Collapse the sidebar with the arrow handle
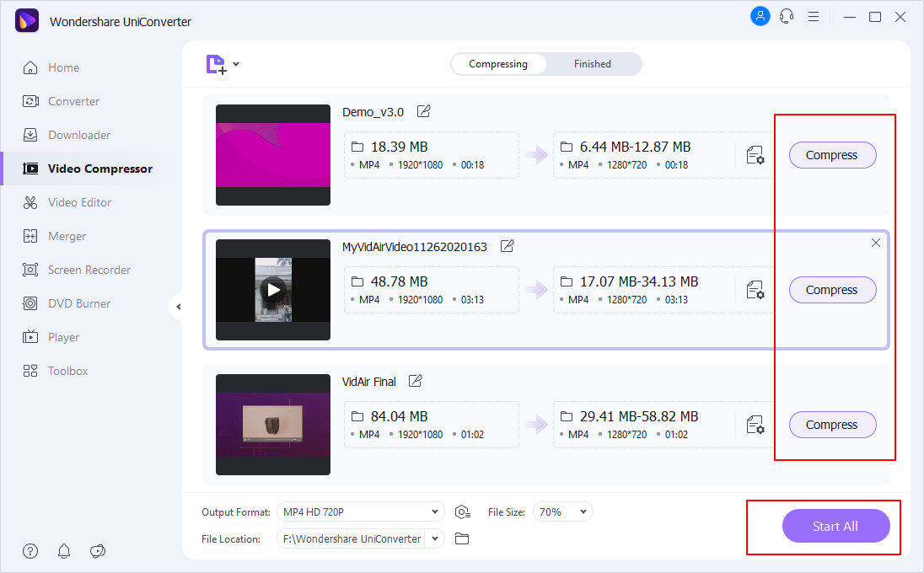924x573 pixels. point(178,306)
